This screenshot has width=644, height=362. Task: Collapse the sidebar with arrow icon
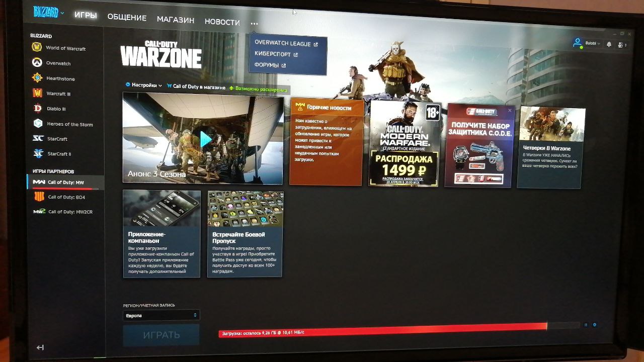(40, 347)
